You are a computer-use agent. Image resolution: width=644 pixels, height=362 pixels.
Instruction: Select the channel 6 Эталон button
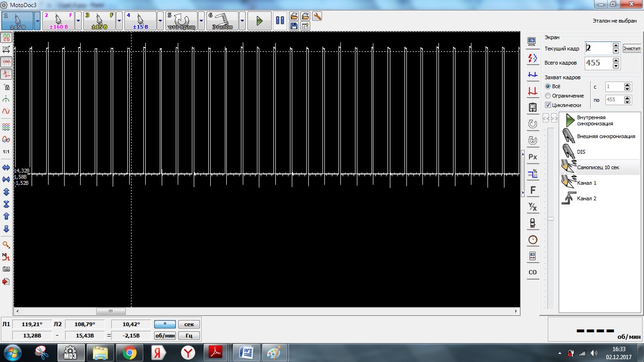(x=223, y=21)
